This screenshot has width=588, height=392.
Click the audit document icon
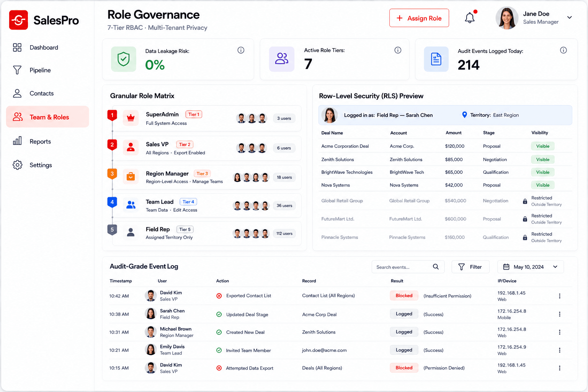tap(436, 59)
